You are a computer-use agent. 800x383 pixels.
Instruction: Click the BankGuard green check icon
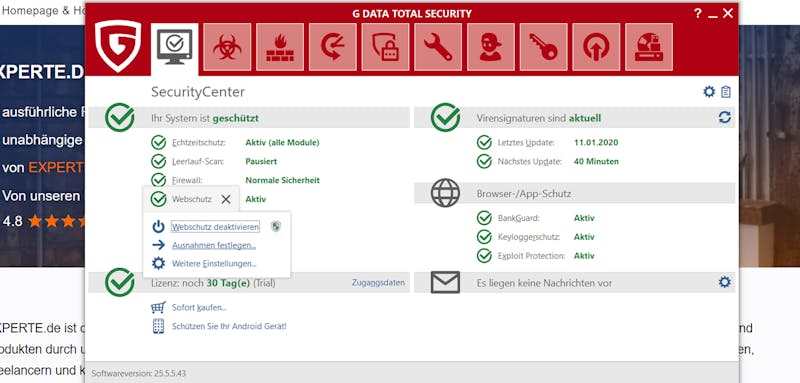(x=484, y=218)
